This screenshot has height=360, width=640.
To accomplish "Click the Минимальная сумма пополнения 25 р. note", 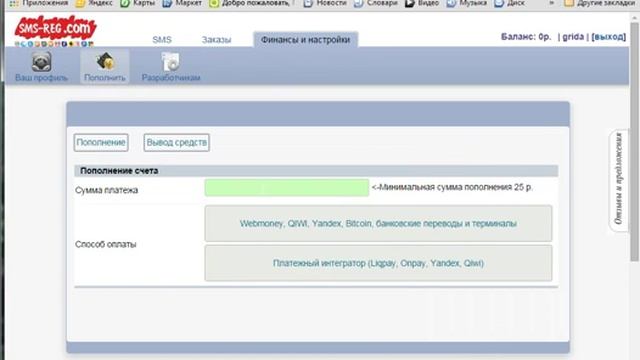I will (452, 187).
